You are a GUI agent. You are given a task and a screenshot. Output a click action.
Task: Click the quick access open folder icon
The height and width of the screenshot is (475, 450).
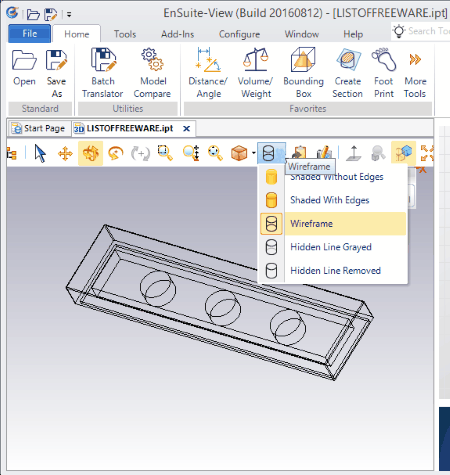point(33,14)
